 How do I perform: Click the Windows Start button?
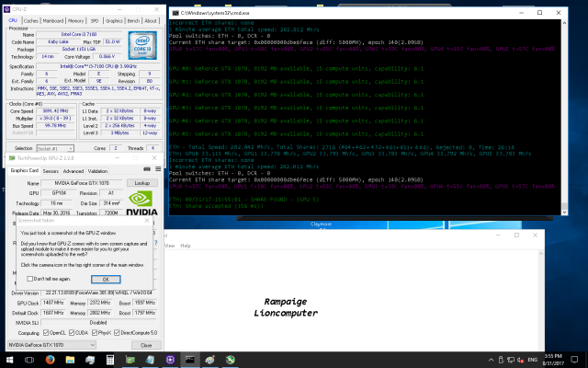pos(8,360)
